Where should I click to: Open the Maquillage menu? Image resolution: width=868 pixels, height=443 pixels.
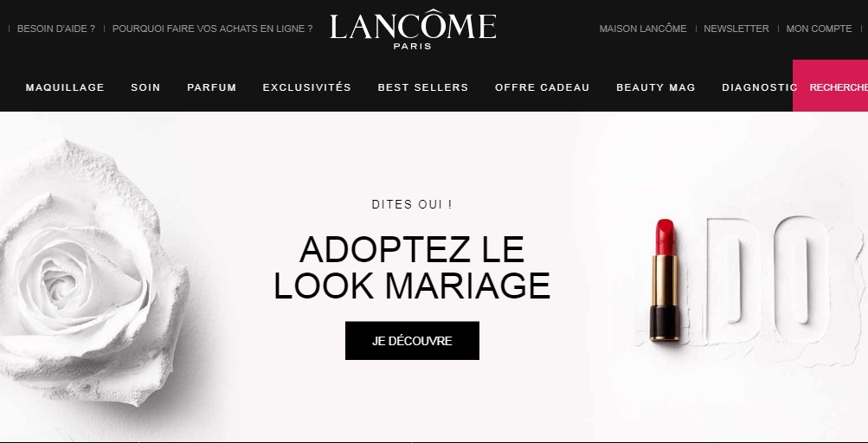coord(65,87)
